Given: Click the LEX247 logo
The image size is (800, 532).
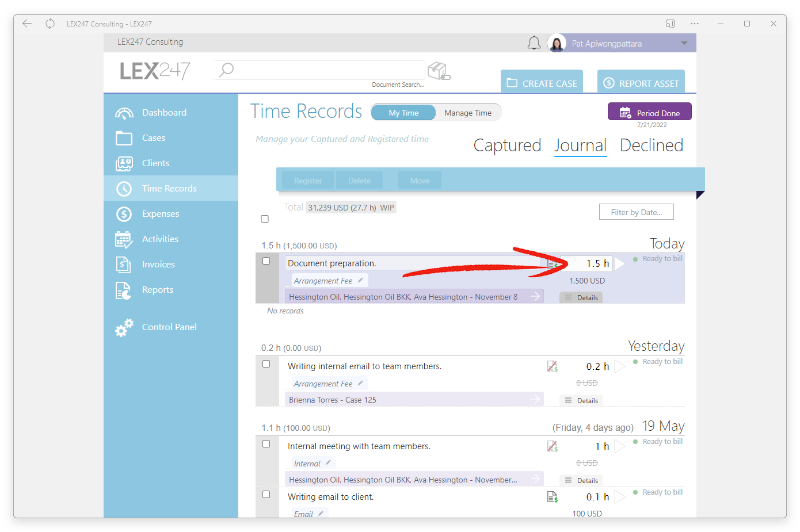Looking at the screenshot, I should tap(155, 71).
